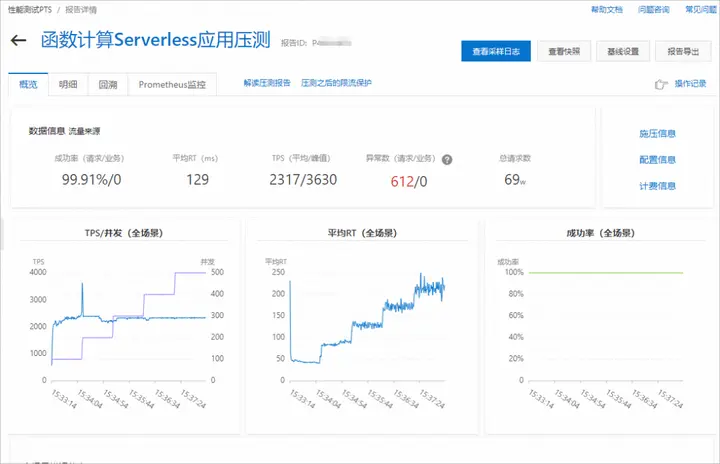Click the 平均RT（全场景） chart title
The height and width of the screenshot is (464, 720).
tap(362, 233)
